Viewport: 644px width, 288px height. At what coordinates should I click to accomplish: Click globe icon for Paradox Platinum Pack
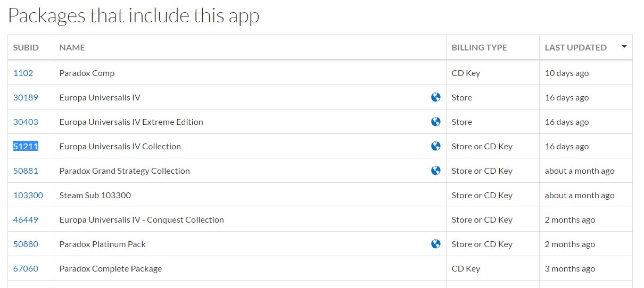coord(436,244)
